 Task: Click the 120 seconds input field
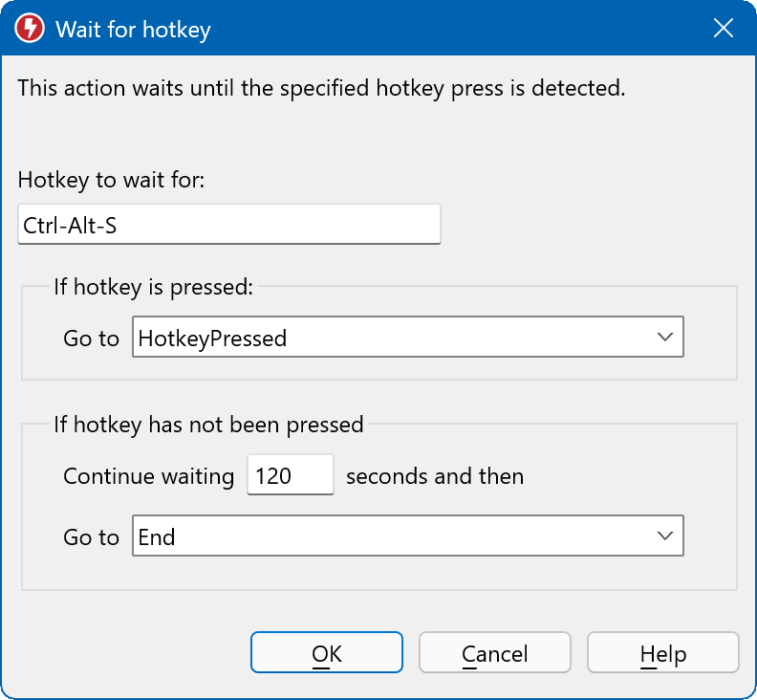(290, 475)
